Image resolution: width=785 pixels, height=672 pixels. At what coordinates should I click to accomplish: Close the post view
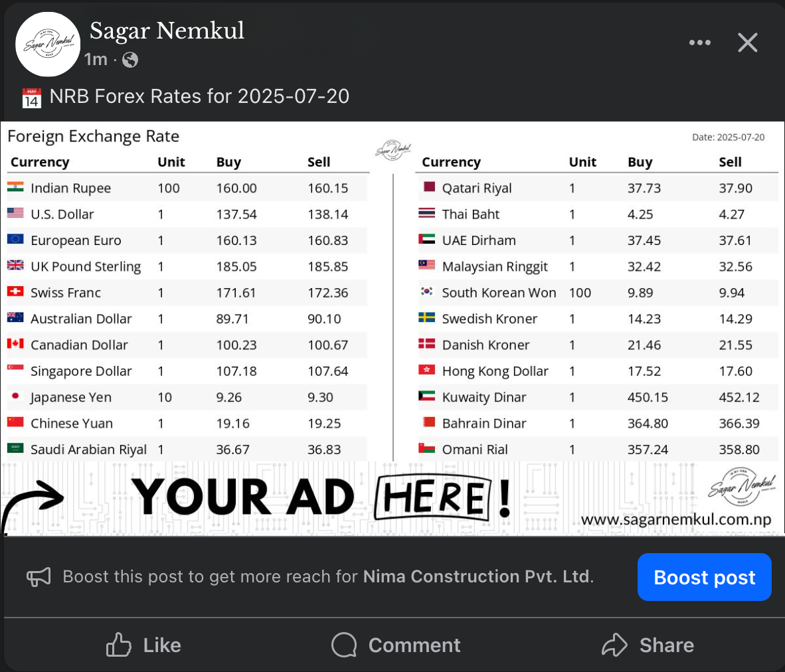click(747, 42)
